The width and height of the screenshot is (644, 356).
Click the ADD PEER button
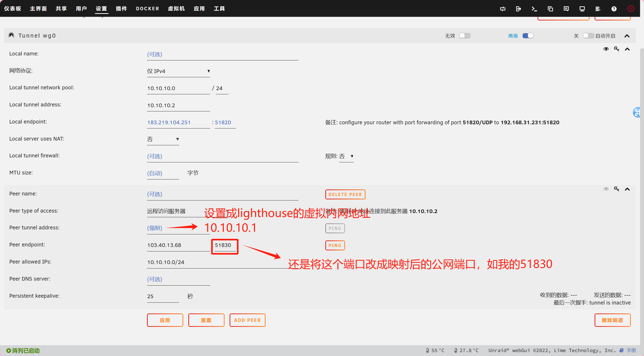[x=247, y=320]
